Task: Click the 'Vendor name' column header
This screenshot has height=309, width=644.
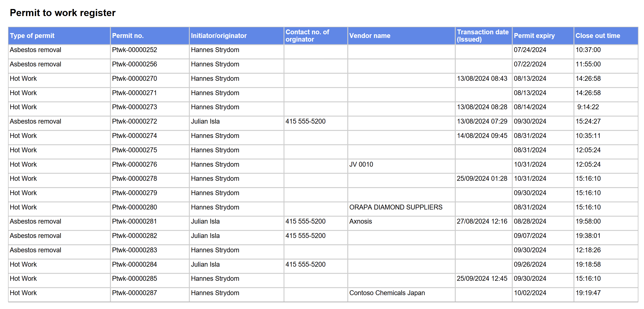Action: tap(369, 36)
